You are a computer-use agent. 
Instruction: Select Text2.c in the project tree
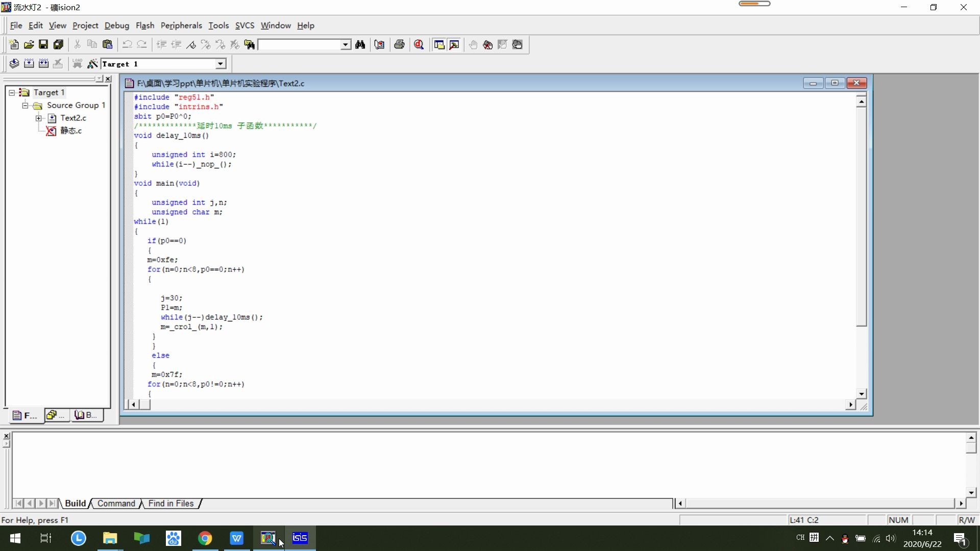point(73,118)
